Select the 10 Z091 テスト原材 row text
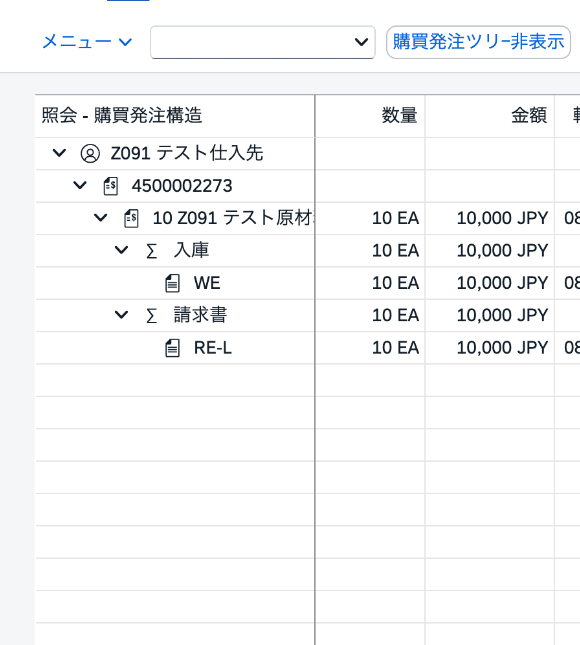The width and height of the screenshot is (580, 645). tap(233, 218)
